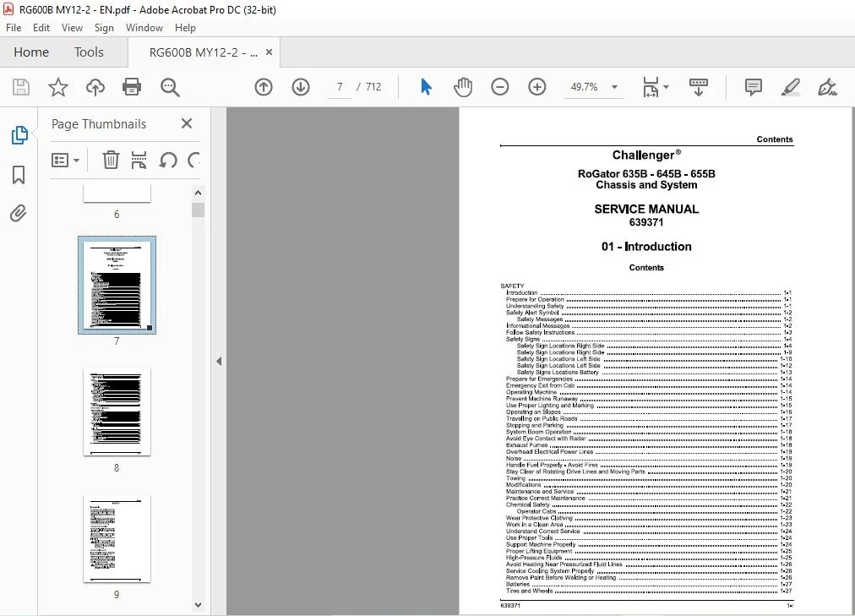This screenshot has height=616, width=855.
Task: Collapse the navigation pane arrow
Action: tap(219, 361)
